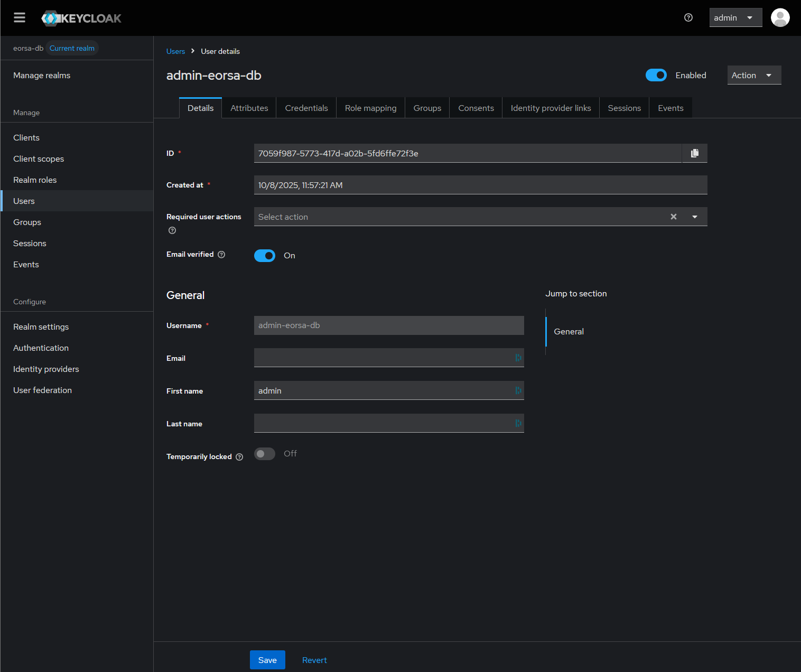This screenshot has height=672, width=801.
Task: Expand the Required user actions dropdown arrow
Action: click(695, 217)
